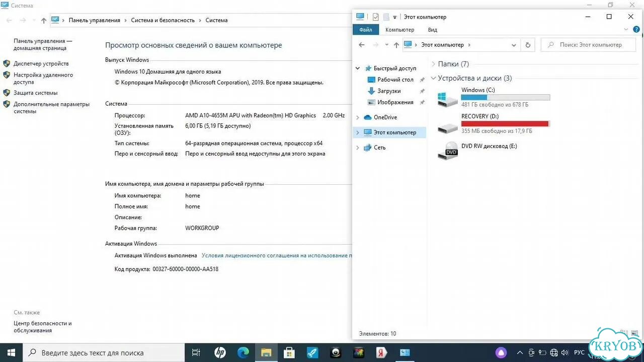Open Task View from taskbar
The image size is (644, 362).
[x=196, y=352]
